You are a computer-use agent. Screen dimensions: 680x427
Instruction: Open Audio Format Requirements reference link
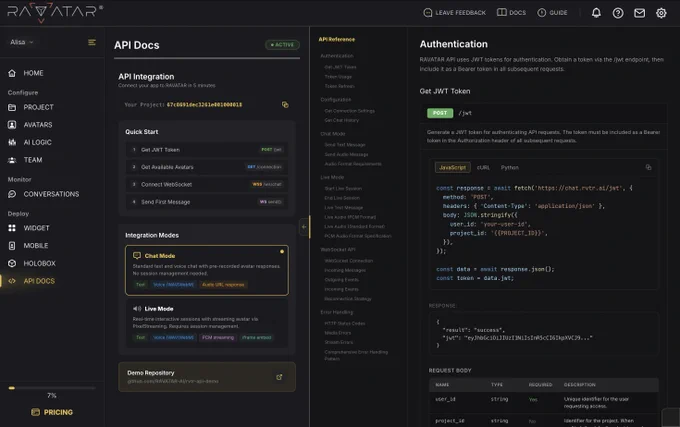353,164
